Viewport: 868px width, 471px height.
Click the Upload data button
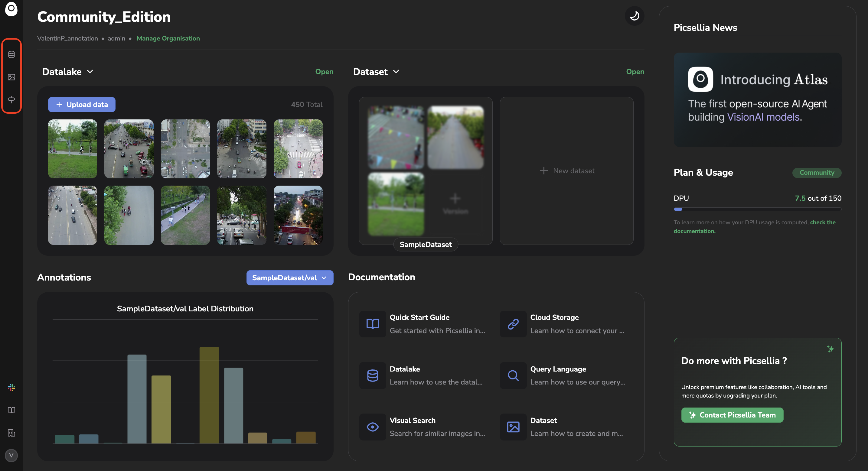click(82, 105)
